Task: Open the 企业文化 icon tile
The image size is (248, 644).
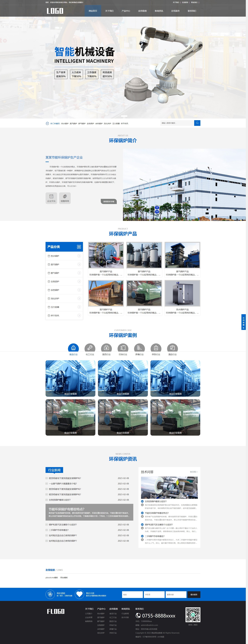Action: tap(51, 198)
